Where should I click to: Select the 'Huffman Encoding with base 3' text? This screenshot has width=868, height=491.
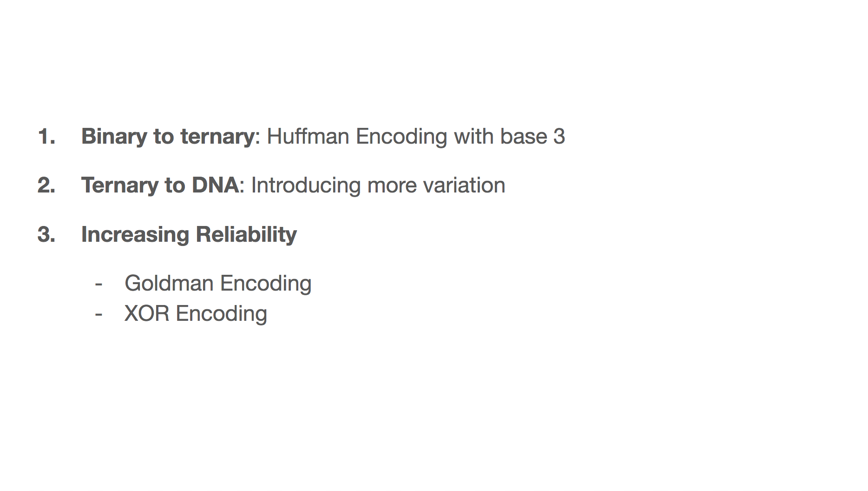click(x=416, y=137)
